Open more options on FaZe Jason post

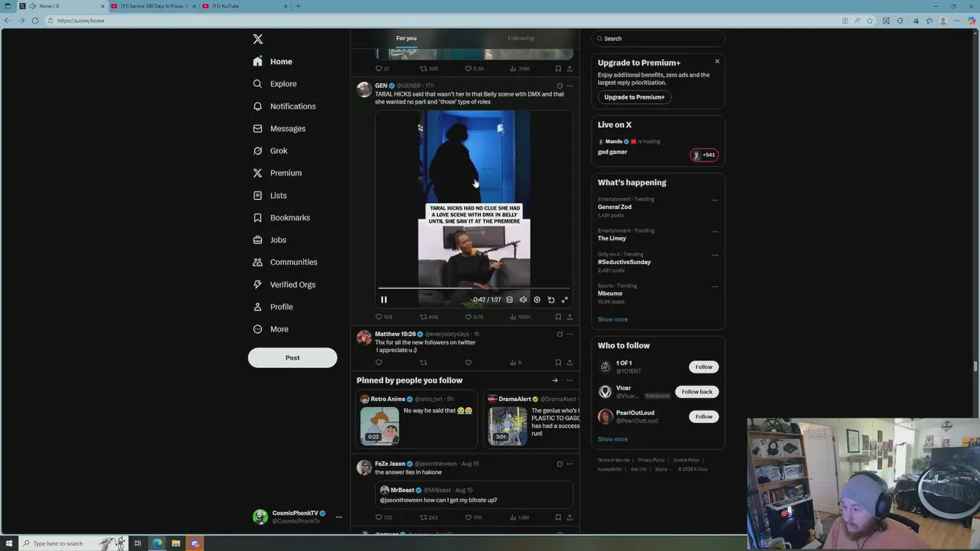(570, 464)
